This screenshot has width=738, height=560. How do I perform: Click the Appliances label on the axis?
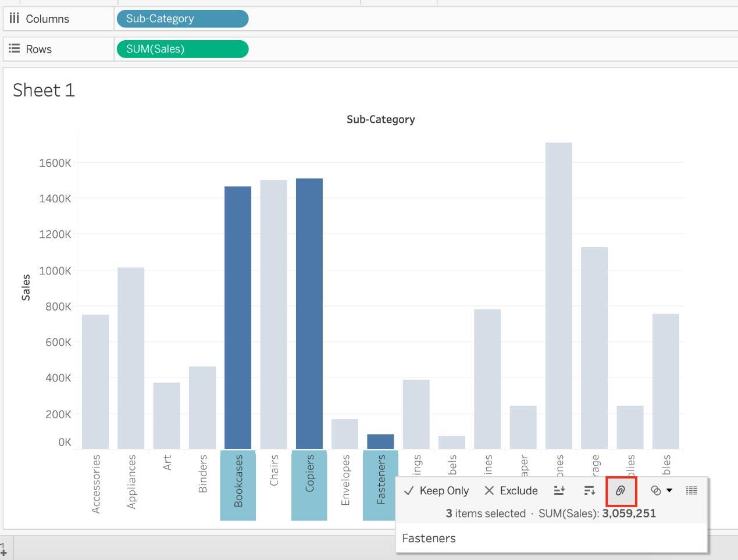point(131,481)
